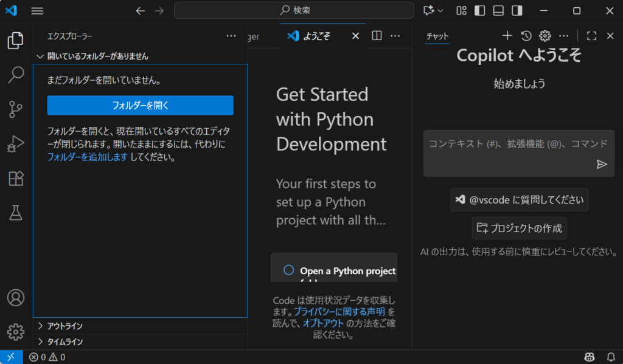Open the Testing flask icon

click(16, 212)
